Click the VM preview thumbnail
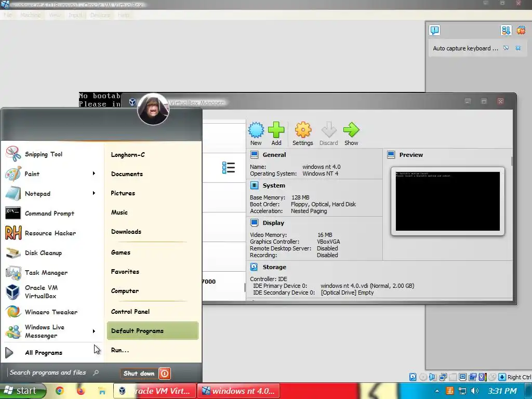Viewport: 532px width, 399px height. point(447,201)
